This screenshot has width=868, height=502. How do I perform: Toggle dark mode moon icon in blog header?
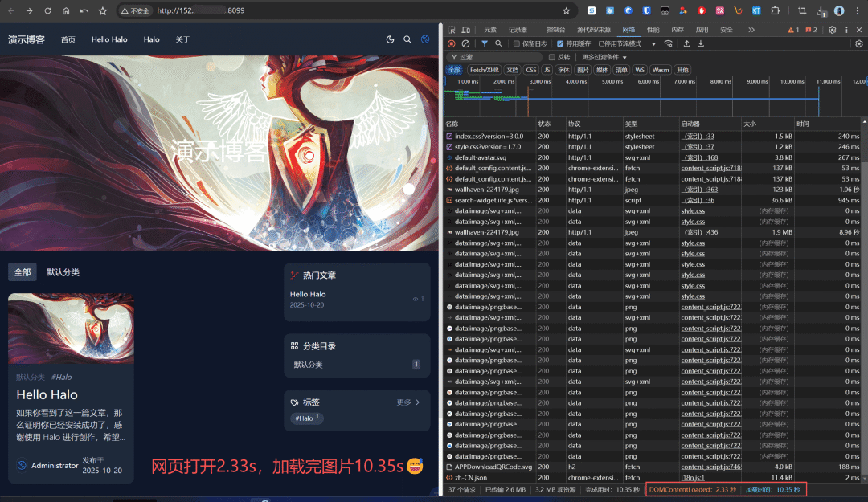[x=390, y=39]
